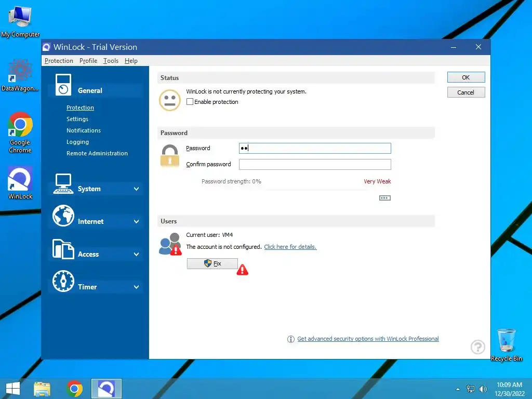The width and height of the screenshot is (532, 399).
Task: Focus the Password input field
Action: pos(315,148)
